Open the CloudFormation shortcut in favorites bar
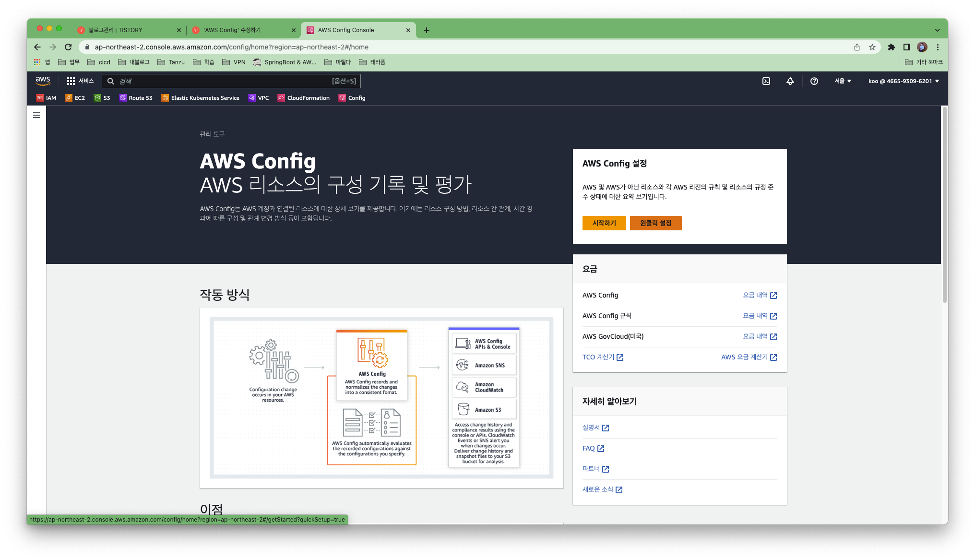This screenshot has height=560, width=975. pos(304,98)
